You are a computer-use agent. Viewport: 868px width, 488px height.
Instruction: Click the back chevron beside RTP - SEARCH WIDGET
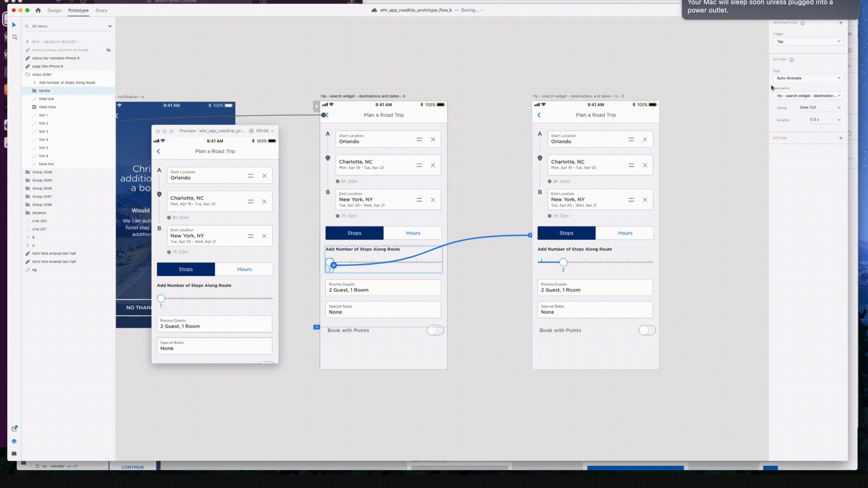coord(27,42)
